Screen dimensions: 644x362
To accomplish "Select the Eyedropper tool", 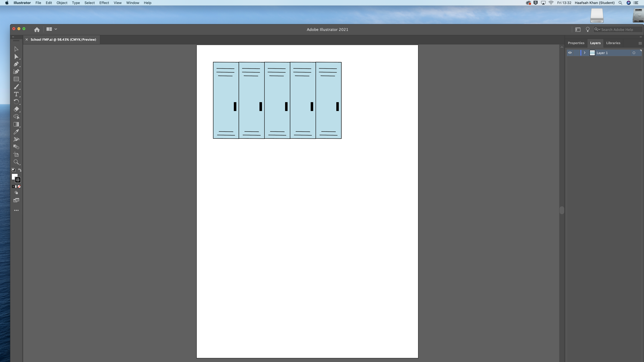I will (16, 132).
